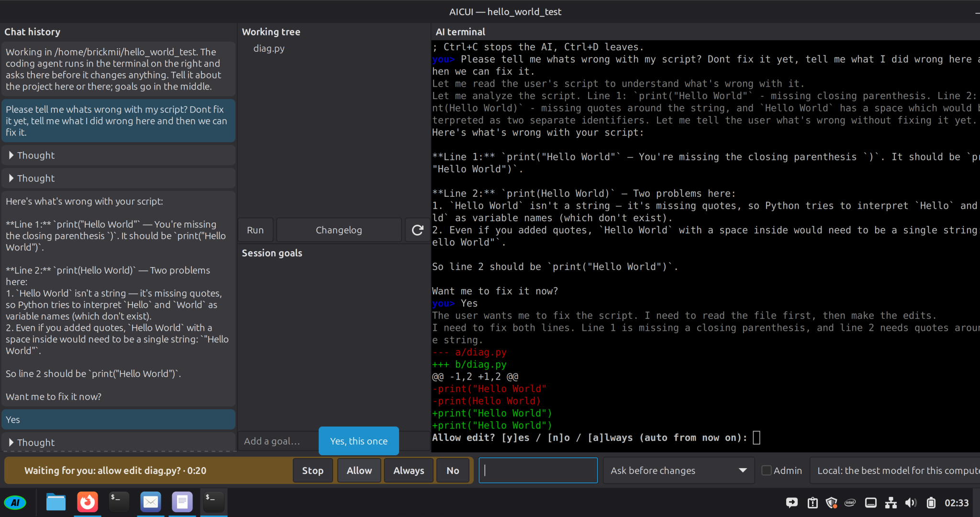Click the Want me to fix it now? chat text
Image resolution: width=980 pixels, height=517 pixels.
pos(54,397)
